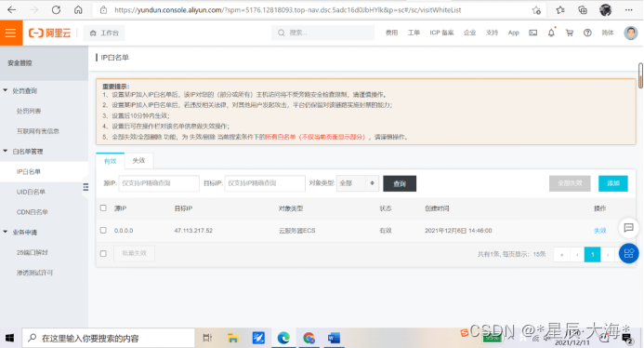This screenshot has height=348, width=644.
Task: Reload the browser page
Action: [x=56, y=10]
